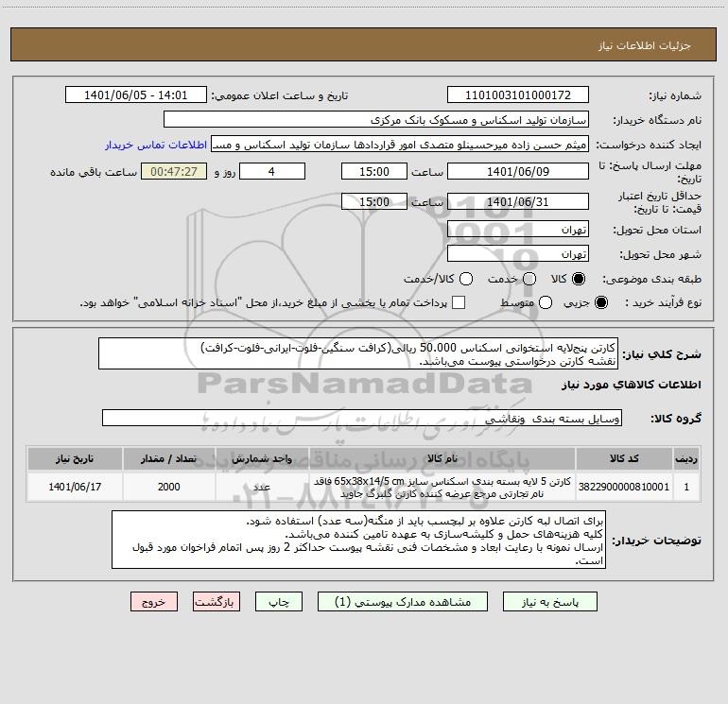The height and width of the screenshot is (704, 728).
Task: Select the متوسط purchase type radio
Action: click(546, 302)
